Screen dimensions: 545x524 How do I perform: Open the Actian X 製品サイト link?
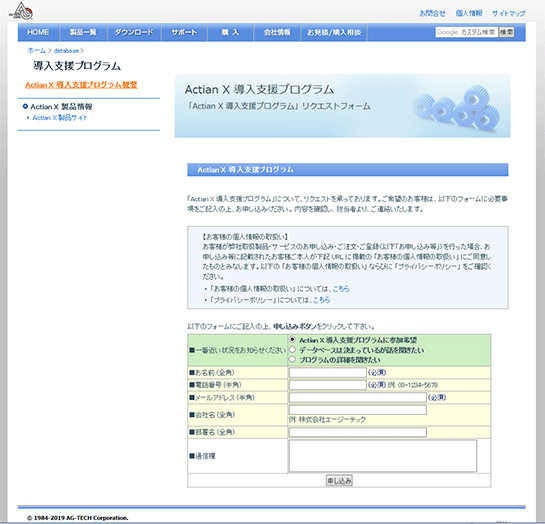[60, 118]
